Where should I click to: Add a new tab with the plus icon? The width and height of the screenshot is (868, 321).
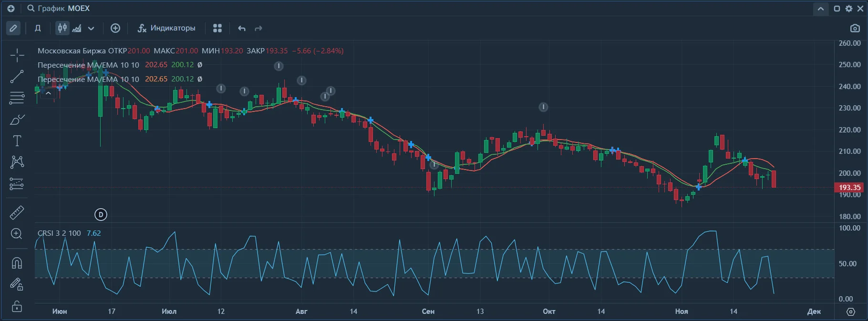[11, 9]
